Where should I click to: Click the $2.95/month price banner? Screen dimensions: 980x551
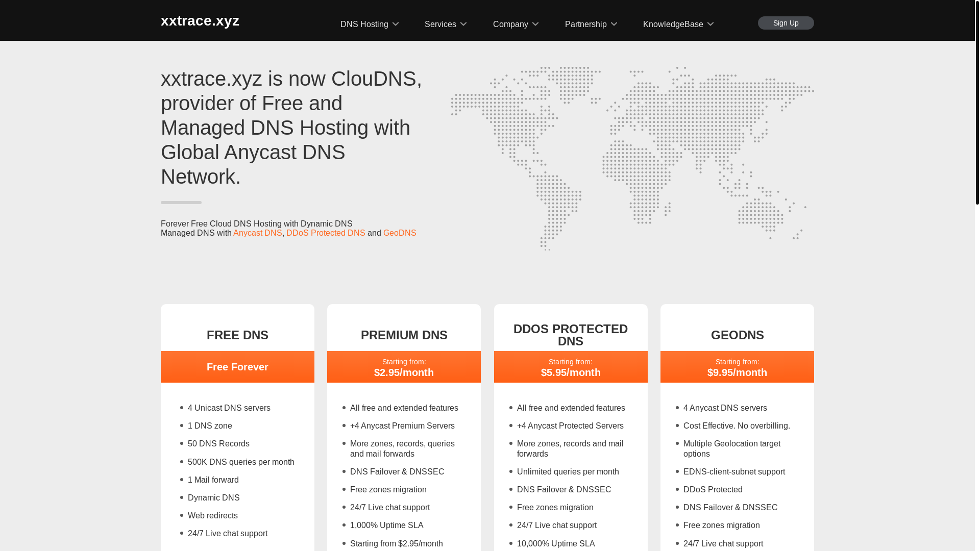click(x=404, y=367)
